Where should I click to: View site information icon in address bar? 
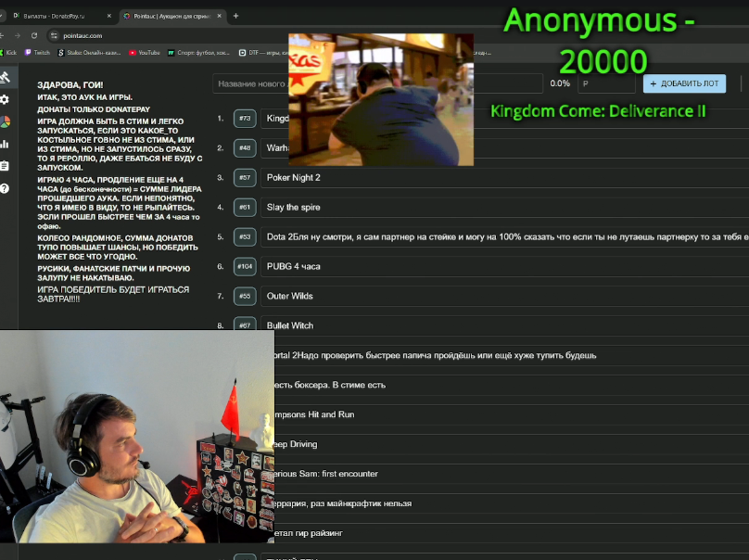coord(54,36)
